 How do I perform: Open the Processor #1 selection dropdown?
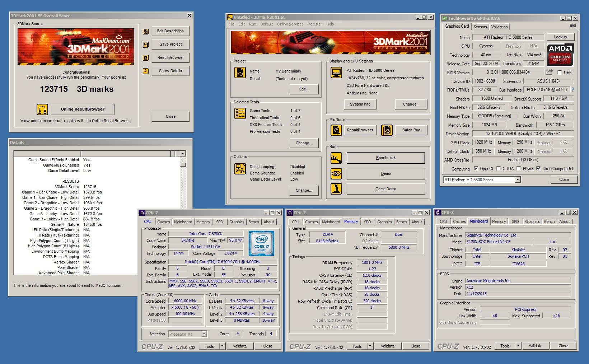click(x=204, y=334)
